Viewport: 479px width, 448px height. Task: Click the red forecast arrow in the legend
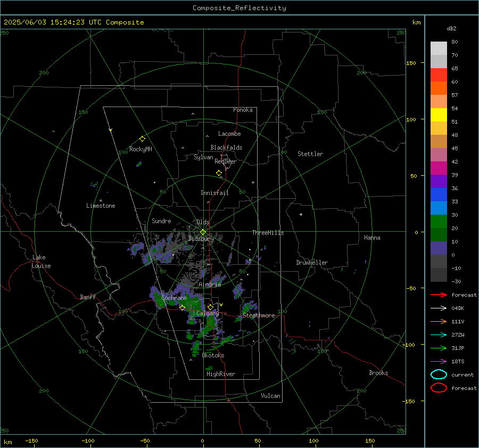point(439,295)
